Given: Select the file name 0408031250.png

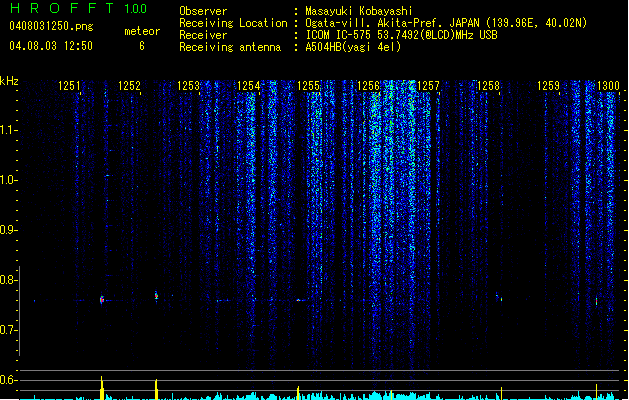Looking at the screenshot, I should click(x=51, y=27).
